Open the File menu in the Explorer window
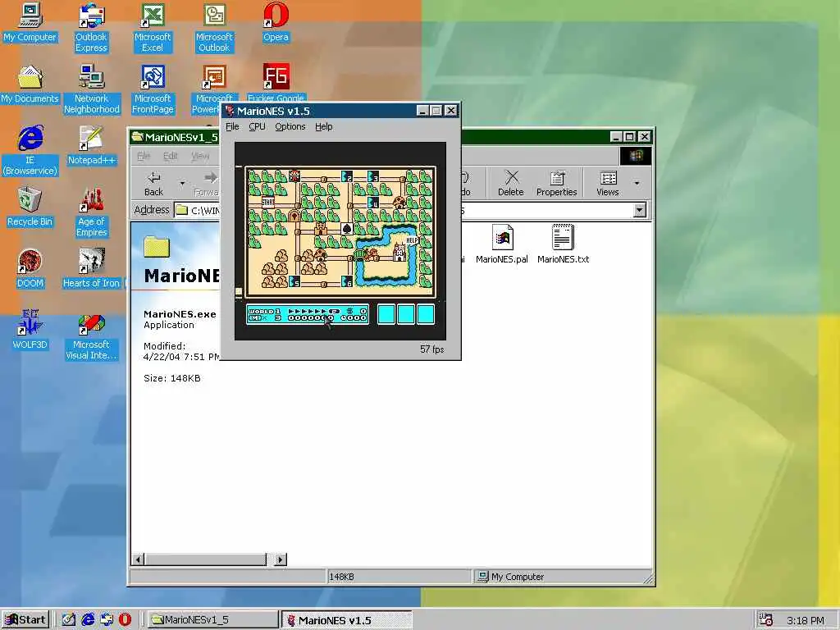The height and width of the screenshot is (630, 840). (x=143, y=156)
